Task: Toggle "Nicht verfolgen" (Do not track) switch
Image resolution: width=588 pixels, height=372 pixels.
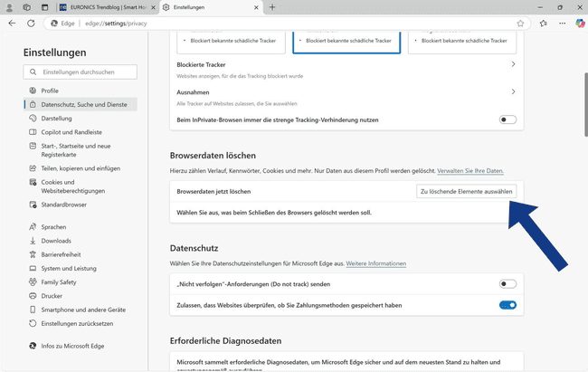Action: click(x=507, y=284)
